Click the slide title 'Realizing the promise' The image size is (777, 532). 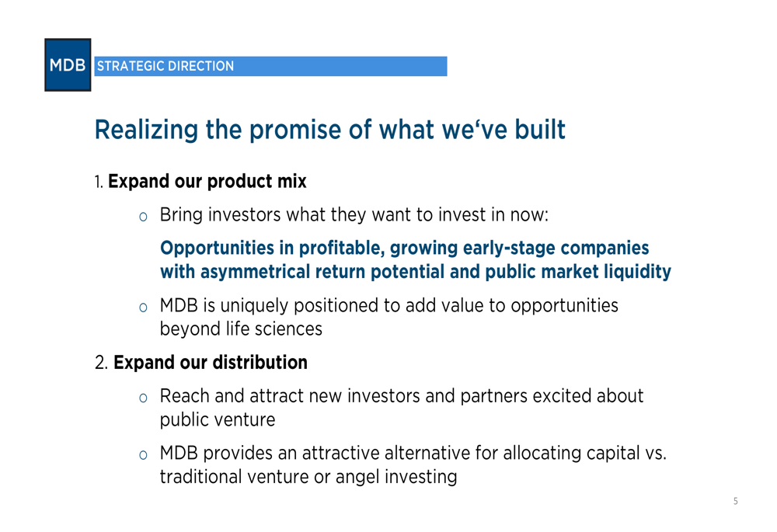coord(329,130)
